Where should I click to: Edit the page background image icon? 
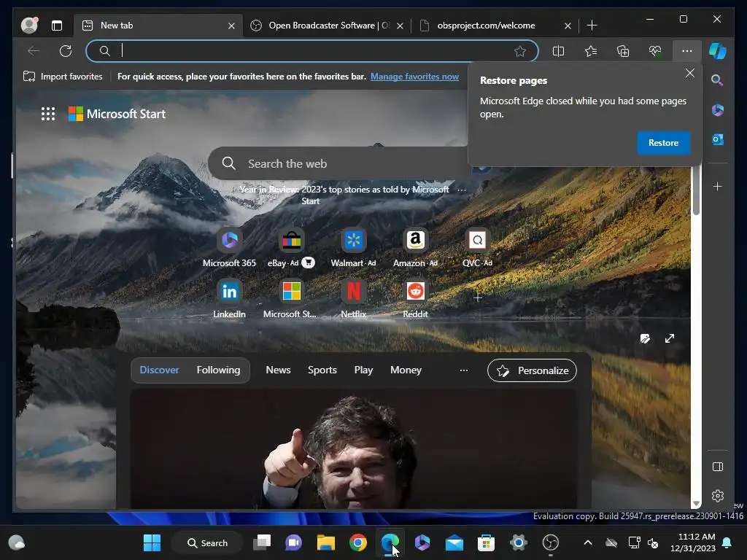645,338
